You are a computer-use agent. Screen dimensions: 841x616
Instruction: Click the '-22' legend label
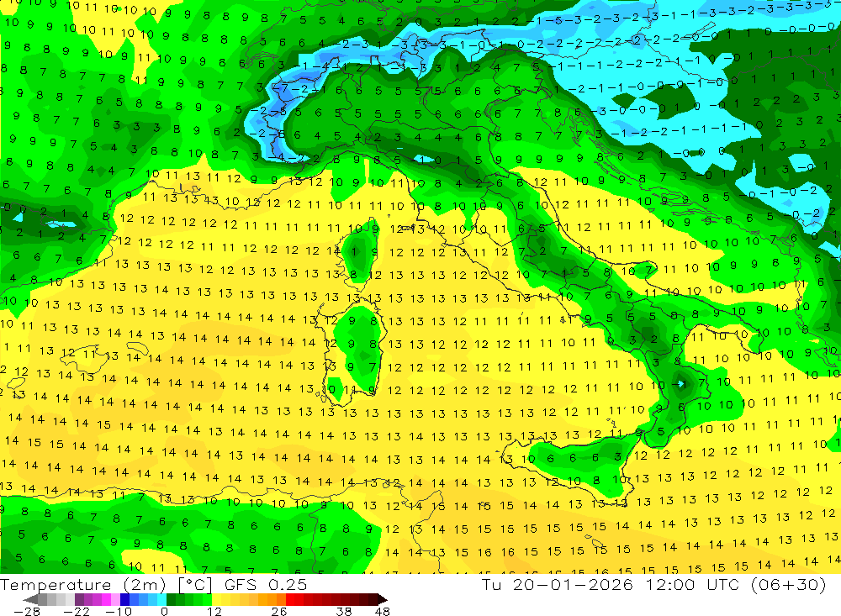tap(77, 611)
